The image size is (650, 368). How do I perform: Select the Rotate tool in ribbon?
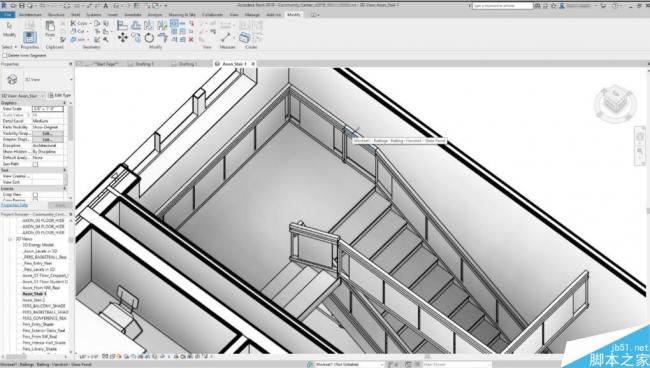click(149, 38)
